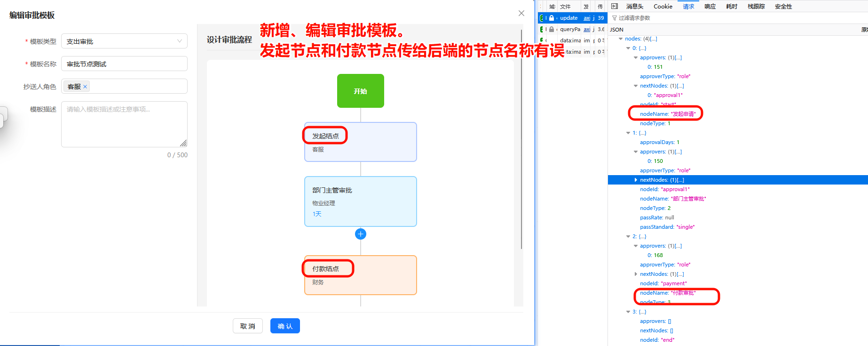Select the queryPa request row
The height and width of the screenshot is (346, 868).
point(572,29)
